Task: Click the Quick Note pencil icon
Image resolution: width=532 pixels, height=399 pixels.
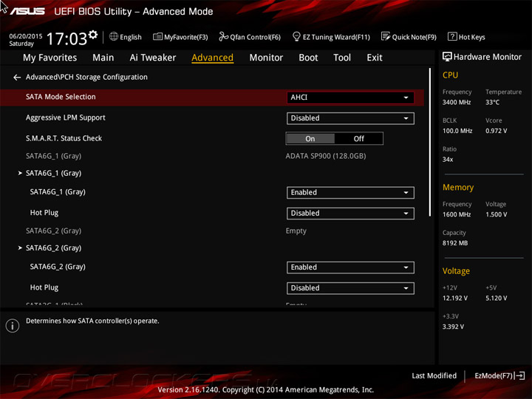Action: tap(386, 36)
